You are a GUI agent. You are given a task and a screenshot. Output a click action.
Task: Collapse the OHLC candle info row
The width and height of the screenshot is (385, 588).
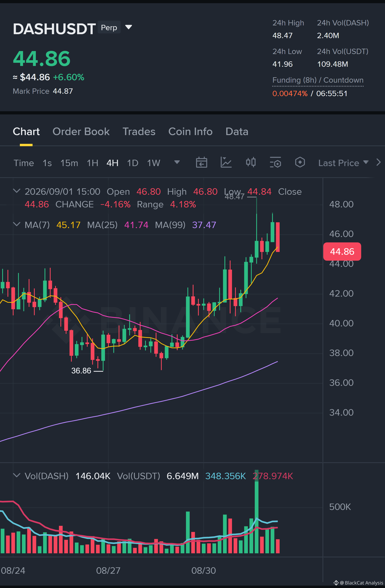[16, 191]
